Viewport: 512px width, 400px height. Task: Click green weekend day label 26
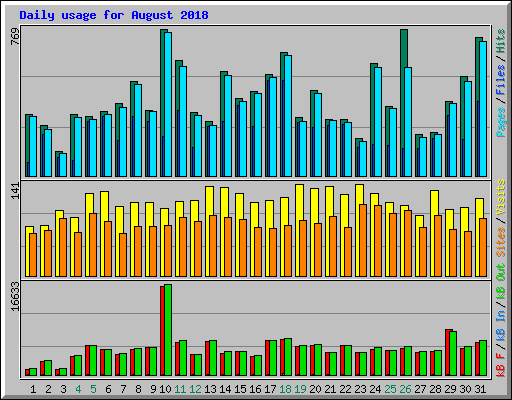(405, 389)
